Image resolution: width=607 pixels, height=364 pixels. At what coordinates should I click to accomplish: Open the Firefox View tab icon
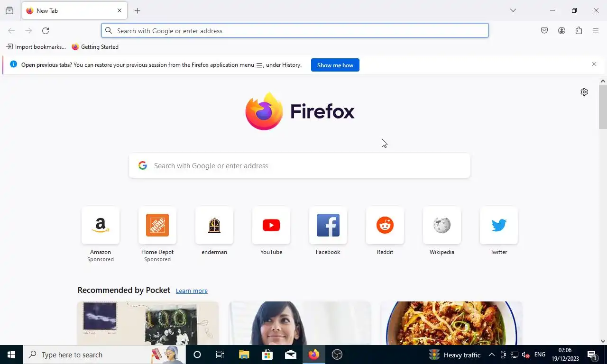point(9,10)
